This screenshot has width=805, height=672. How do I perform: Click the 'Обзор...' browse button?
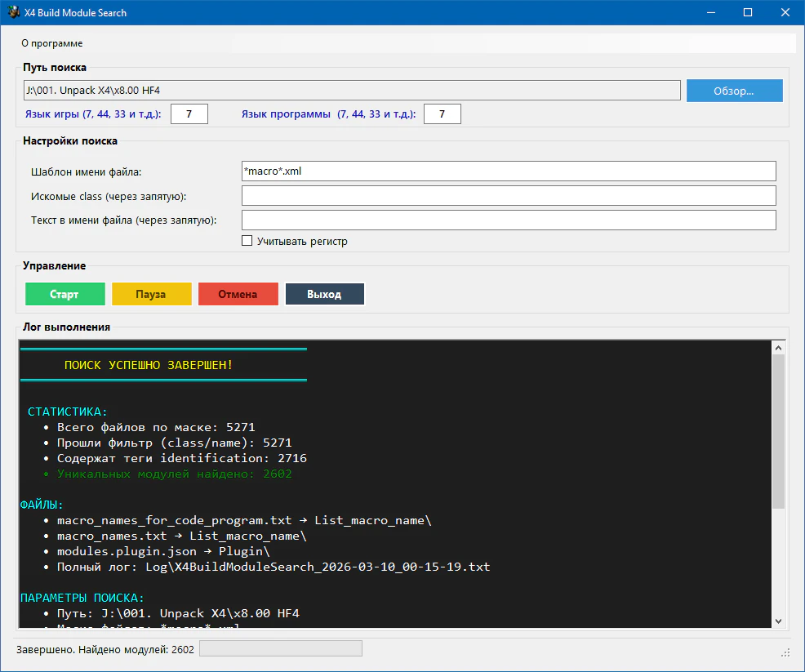tap(734, 91)
